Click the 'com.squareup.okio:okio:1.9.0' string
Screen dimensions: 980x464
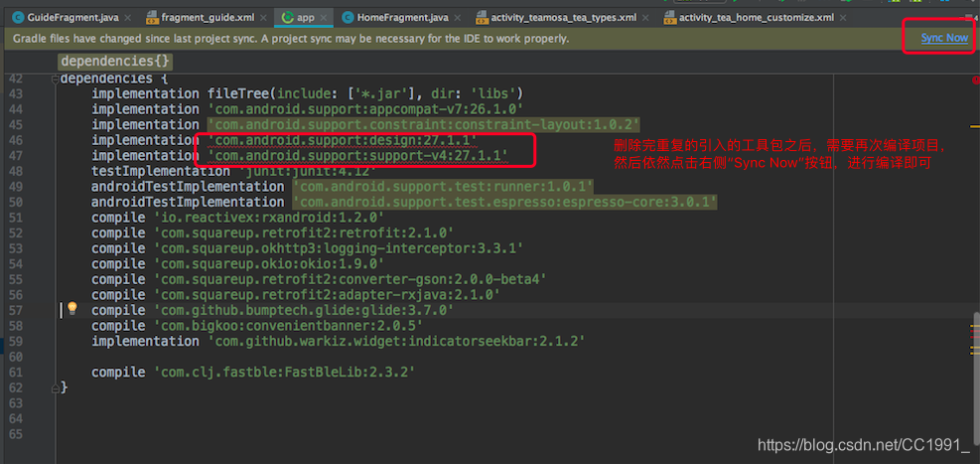[269, 264]
